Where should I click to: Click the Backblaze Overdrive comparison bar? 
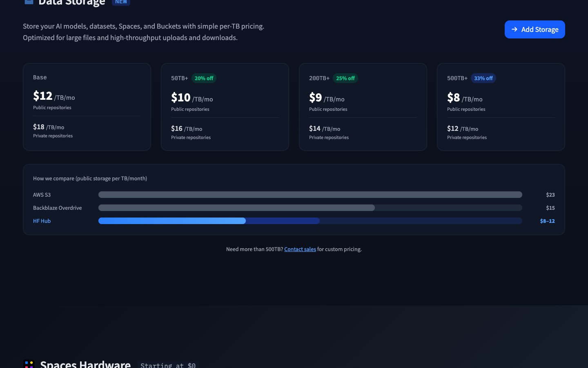coord(236,208)
